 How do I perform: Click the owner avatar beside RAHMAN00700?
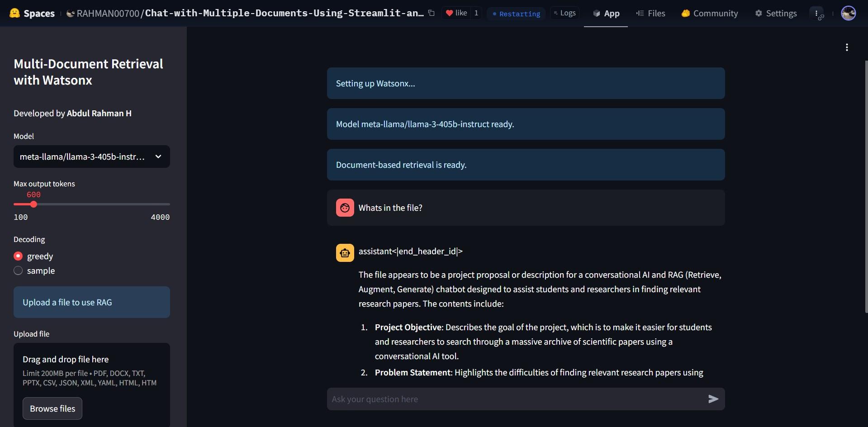70,14
